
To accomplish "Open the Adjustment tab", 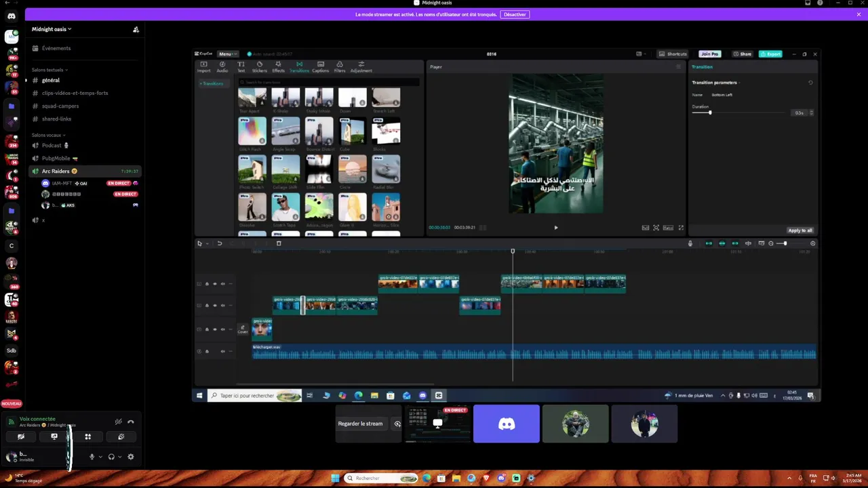I will pyautogui.click(x=361, y=66).
